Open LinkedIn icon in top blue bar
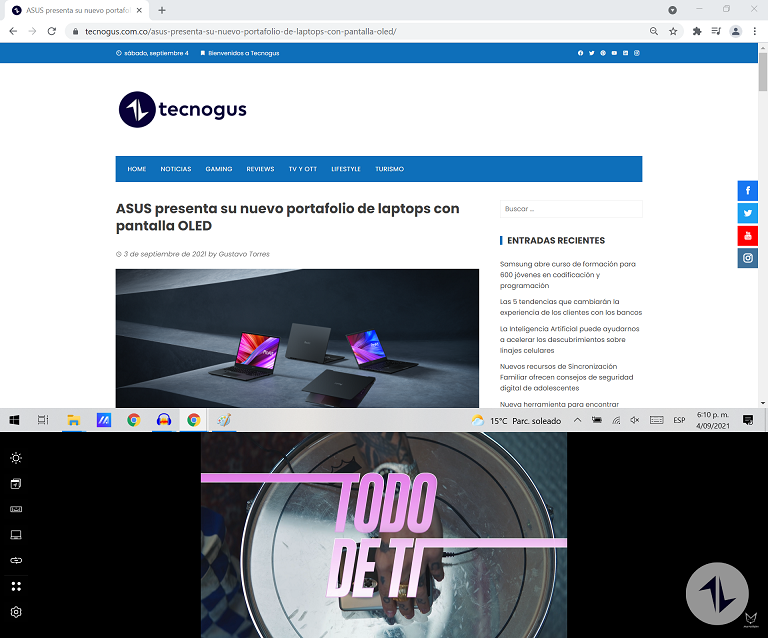Image resolution: width=768 pixels, height=638 pixels. click(625, 53)
